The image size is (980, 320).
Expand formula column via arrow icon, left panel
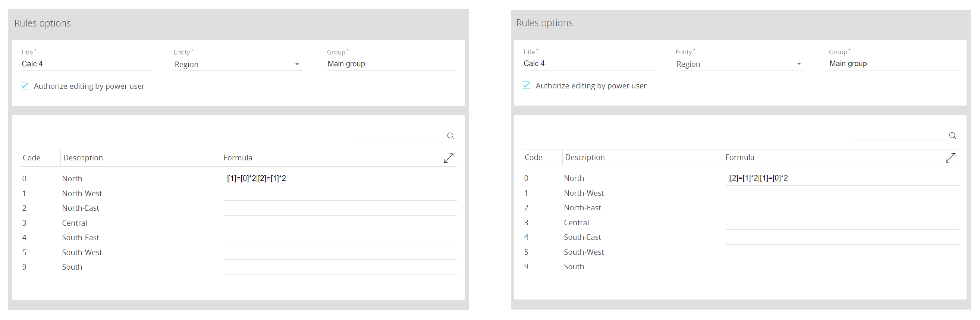(448, 158)
